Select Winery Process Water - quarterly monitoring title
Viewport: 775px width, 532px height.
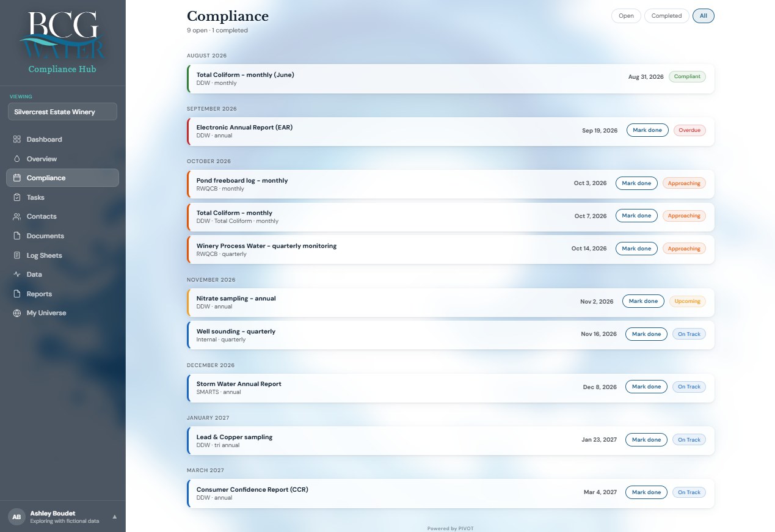[266, 246]
